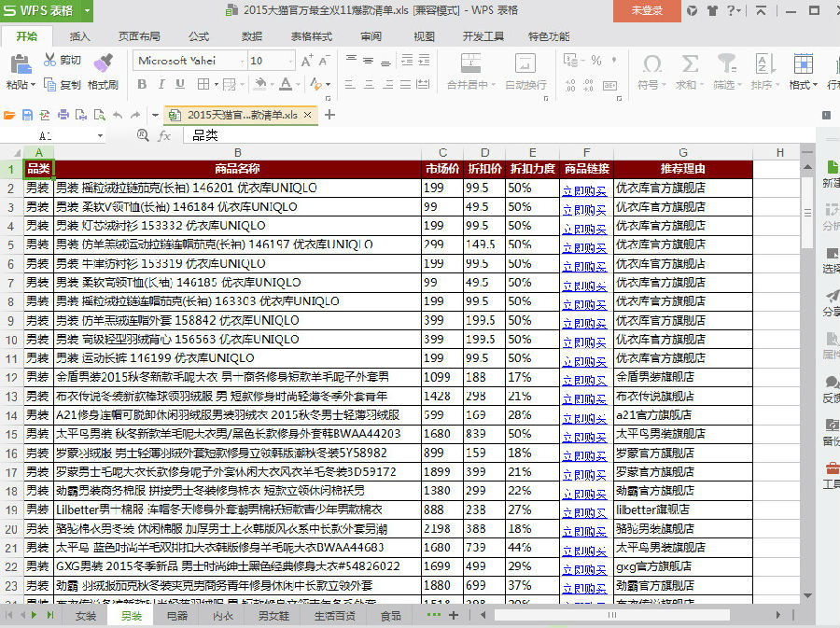The width and height of the screenshot is (840, 628).
Task: Click the horizontal scrollbar at bottom
Action: pyautogui.click(x=611, y=615)
